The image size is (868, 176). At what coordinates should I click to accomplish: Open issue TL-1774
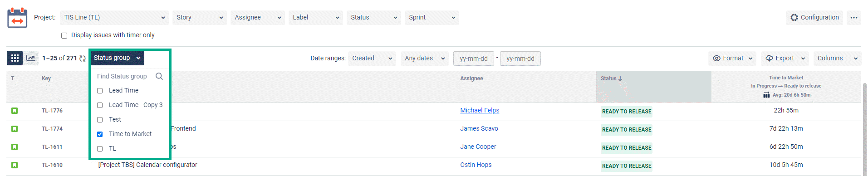tap(52, 129)
